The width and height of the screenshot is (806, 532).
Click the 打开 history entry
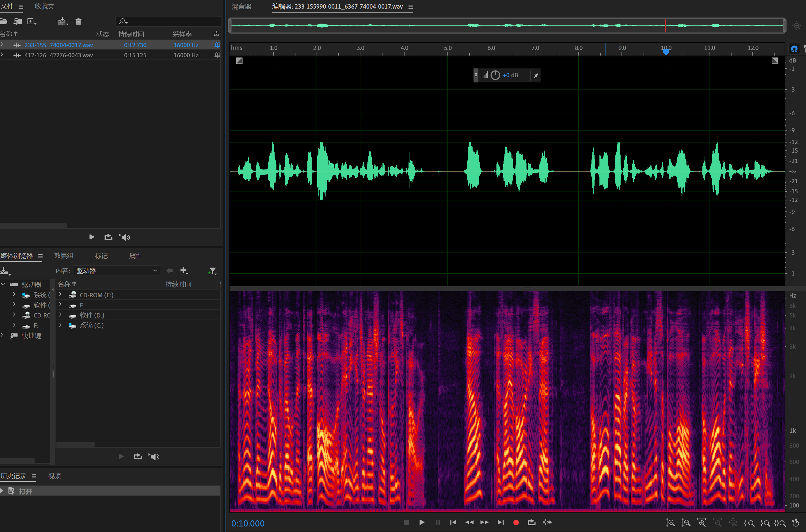point(25,491)
